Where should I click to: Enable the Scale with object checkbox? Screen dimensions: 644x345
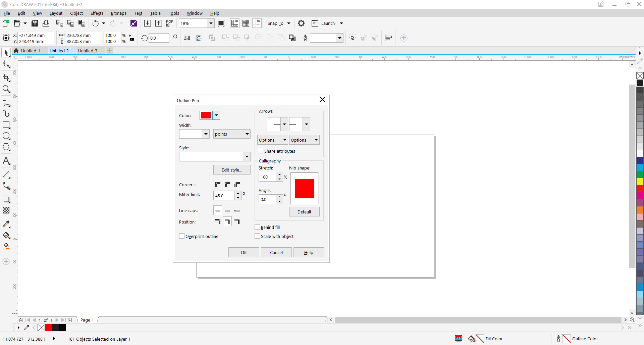[257, 236]
